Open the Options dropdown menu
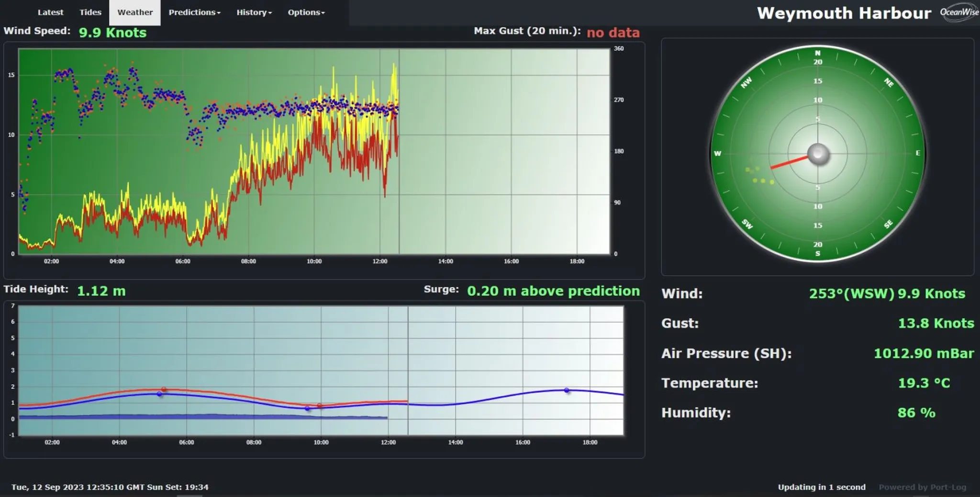 [x=306, y=12]
